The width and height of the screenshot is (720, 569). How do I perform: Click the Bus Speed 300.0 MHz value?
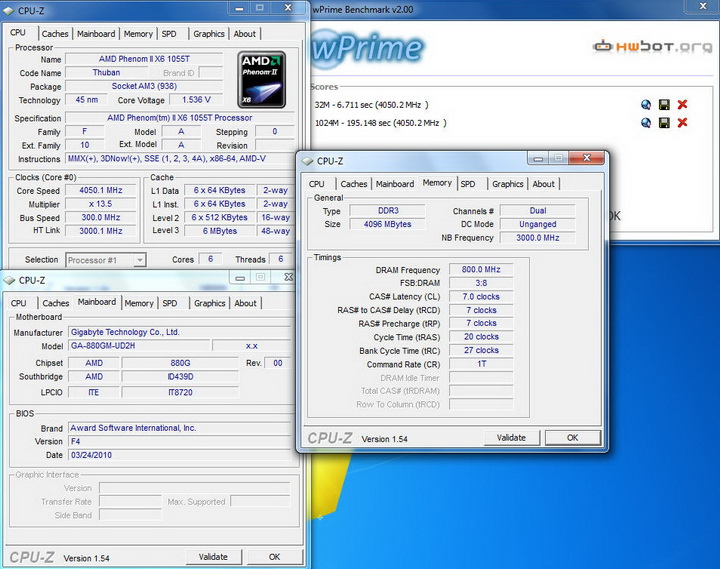pyautogui.click(x=101, y=217)
